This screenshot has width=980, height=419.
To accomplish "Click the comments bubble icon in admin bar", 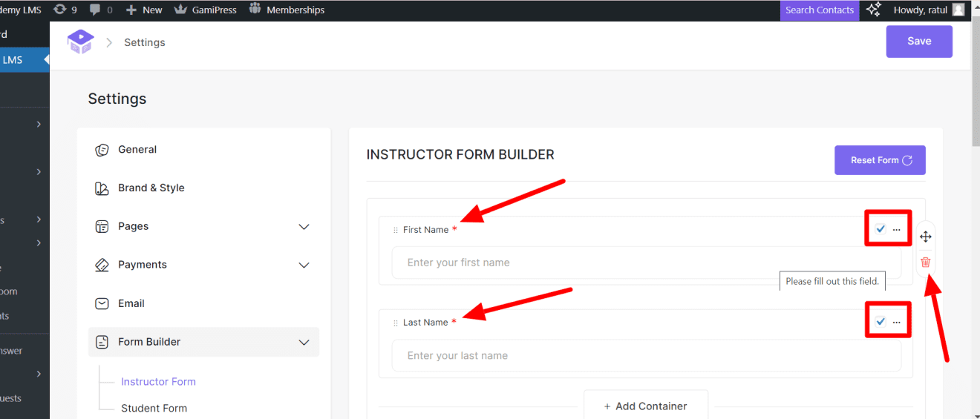I will tap(95, 10).
